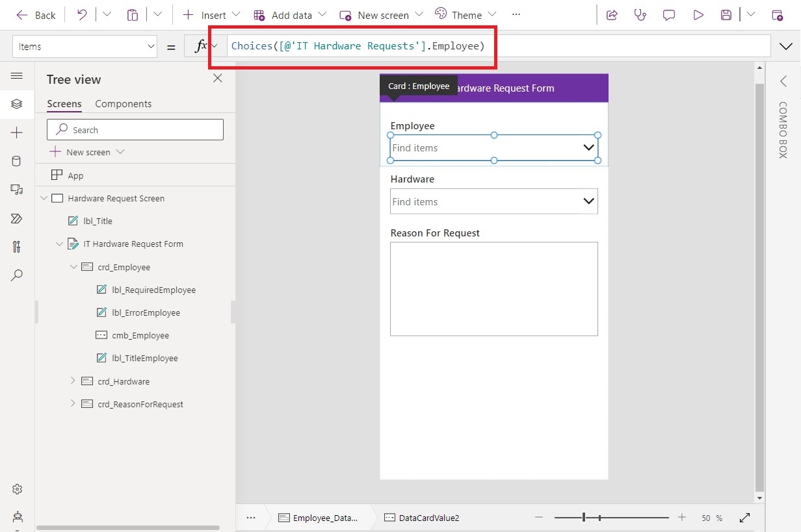Open the Power Automate panel icon

point(18,218)
